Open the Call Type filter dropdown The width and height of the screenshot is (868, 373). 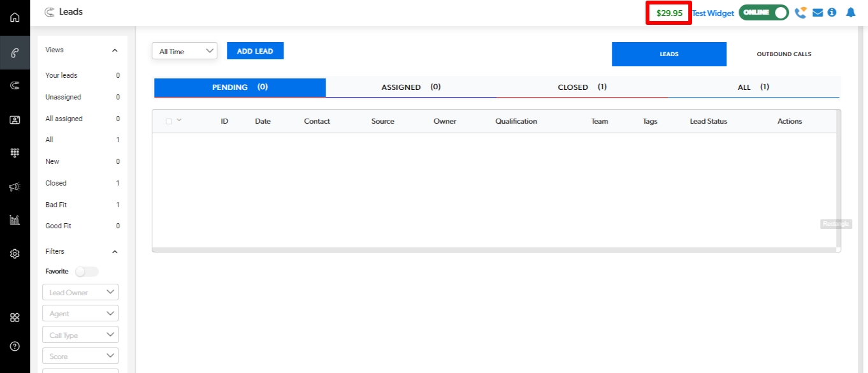coord(80,335)
